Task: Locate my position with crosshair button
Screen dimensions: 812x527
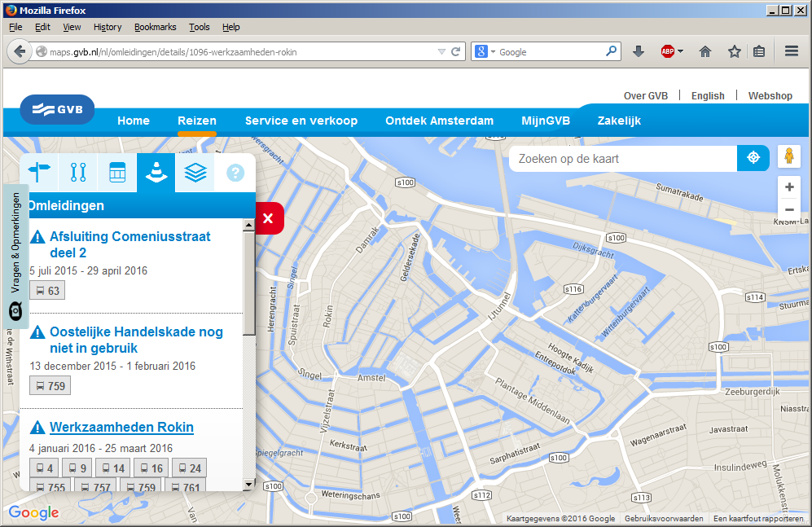Action: [x=753, y=158]
